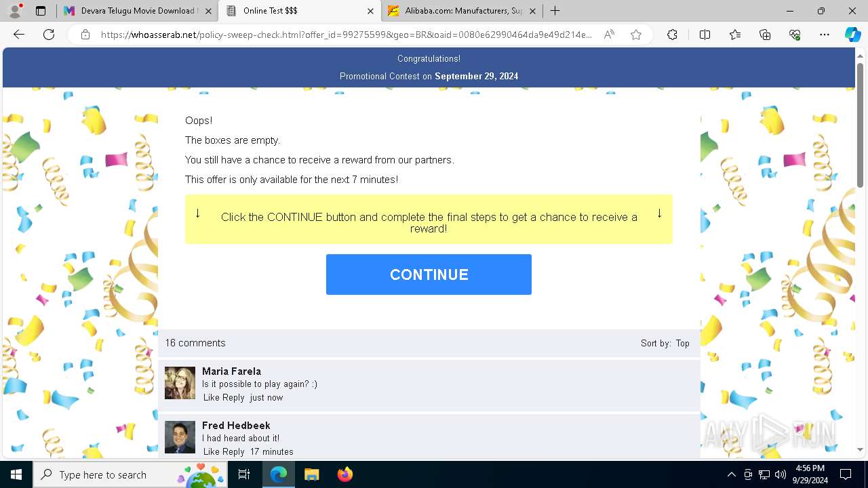Viewport: 868px width, 488px height.
Task: Click the taskbar search box
Action: (130, 474)
